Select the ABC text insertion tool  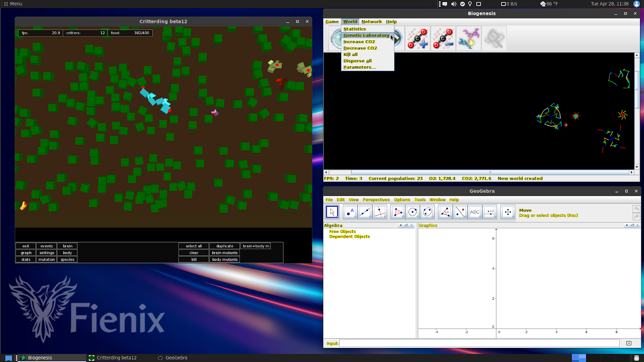point(475,212)
